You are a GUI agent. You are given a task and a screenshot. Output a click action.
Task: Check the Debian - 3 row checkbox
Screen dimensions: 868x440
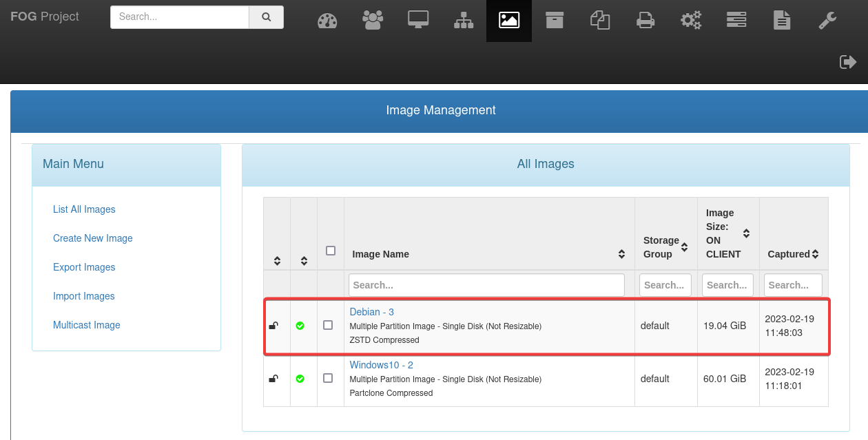click(x=328, y=325)
